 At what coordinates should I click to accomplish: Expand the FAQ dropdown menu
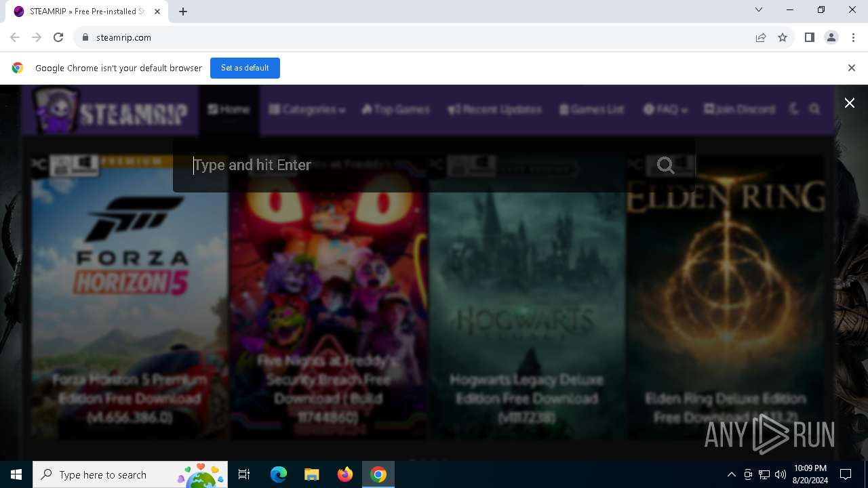(665, 109)
